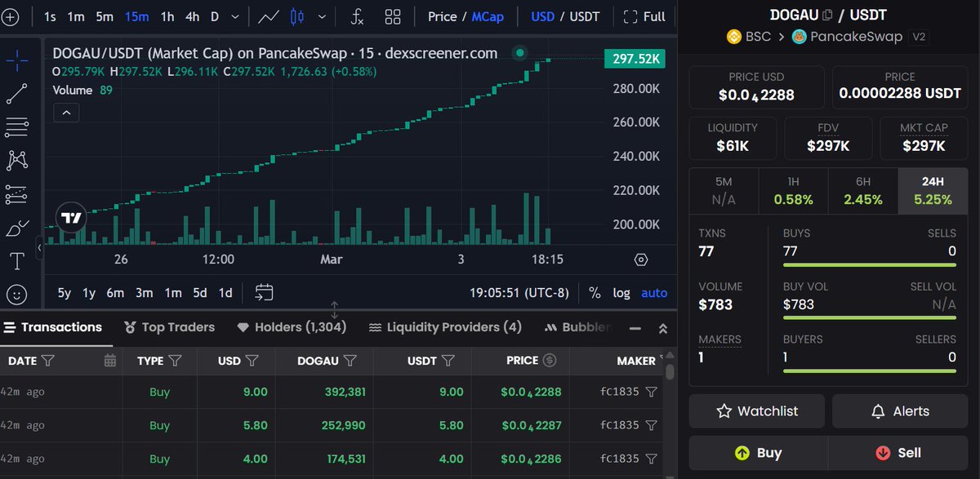The width and height of the screenshot is (980, 479).
Task: Toggle PRICE column currency dollar icon
Action: [x=550, y=360]
